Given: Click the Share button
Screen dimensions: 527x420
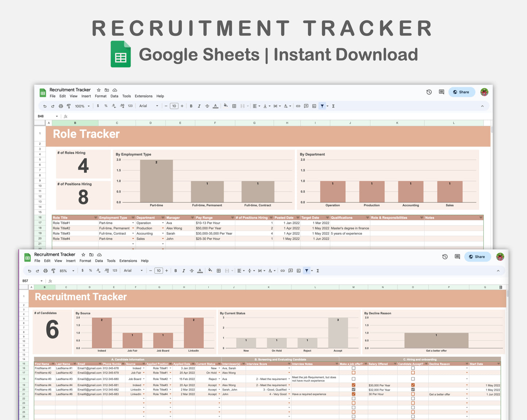Looking at the screenshot, I should (477, 257).
